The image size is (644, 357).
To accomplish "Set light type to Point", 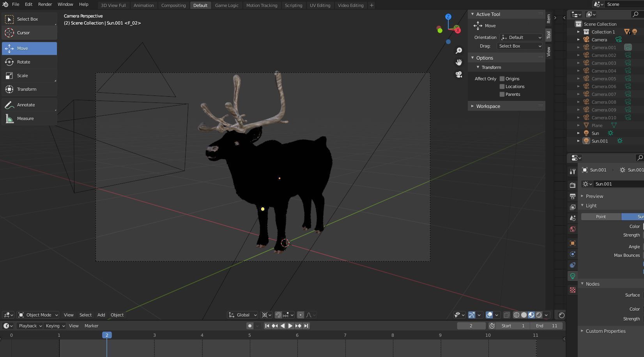I will coord(601,217).
